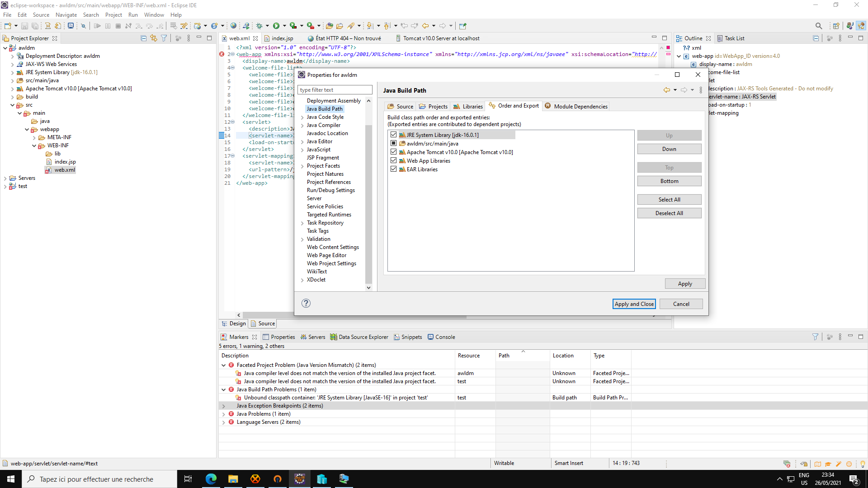Screen dimensions: 868x488
Task: Click the Down button
Action: click(669, 149)
